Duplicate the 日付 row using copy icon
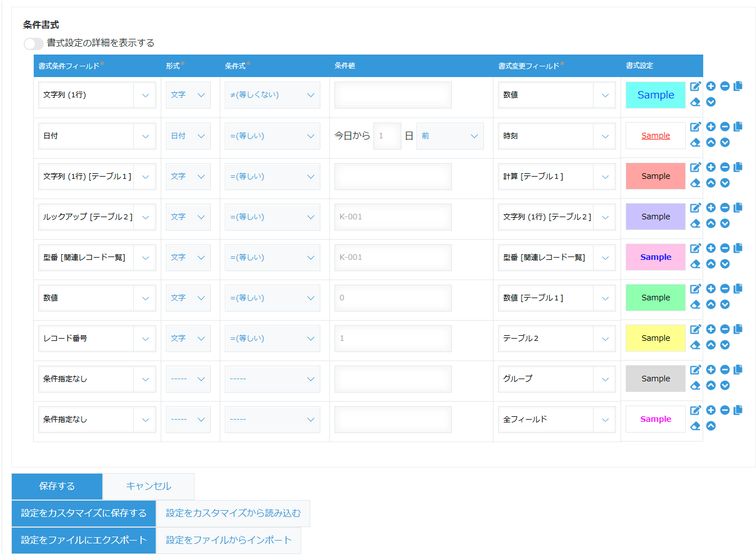756x558 pixels. [738, 127]
